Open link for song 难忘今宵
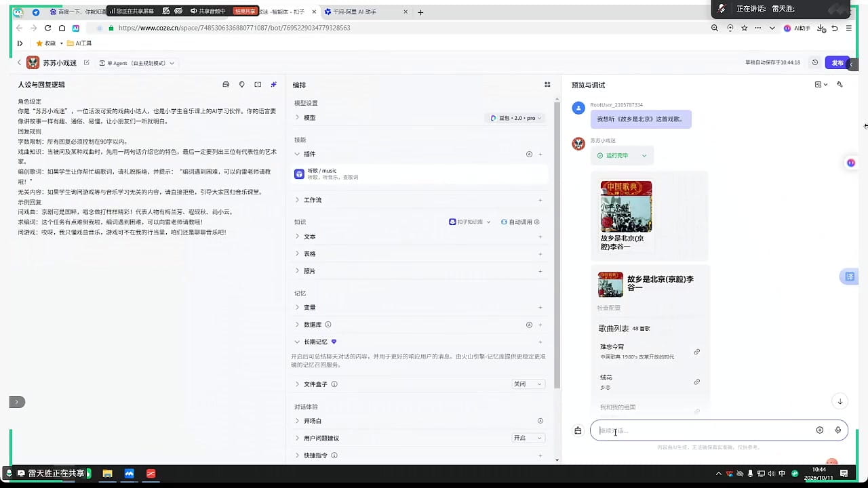 click(x=696, y=352)
